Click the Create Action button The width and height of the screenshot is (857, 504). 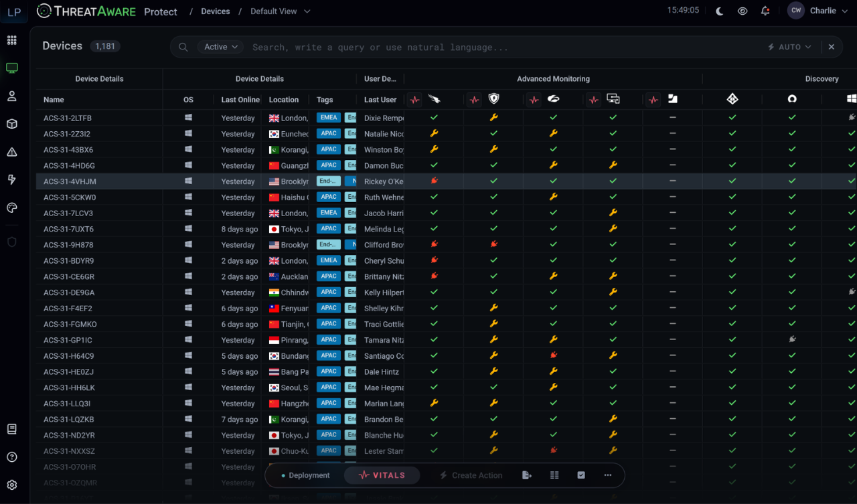coord(471,475)
